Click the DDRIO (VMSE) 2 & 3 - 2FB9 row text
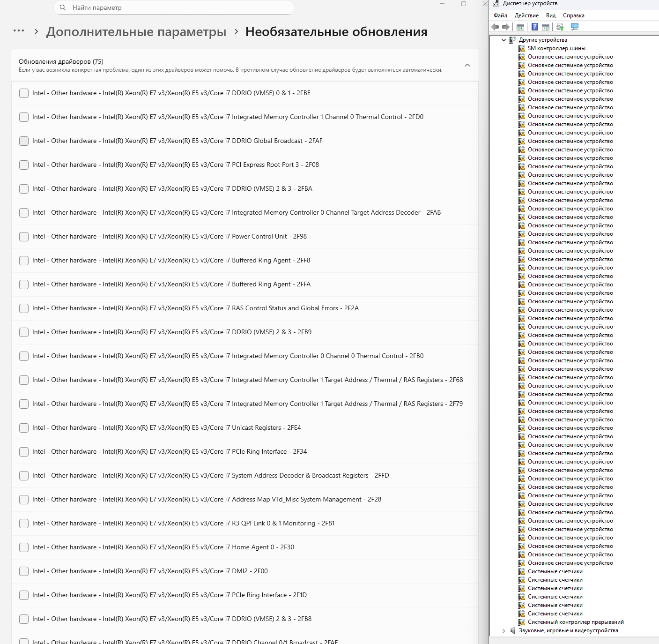This screenshot has width=659, height=644. point(172,332)
